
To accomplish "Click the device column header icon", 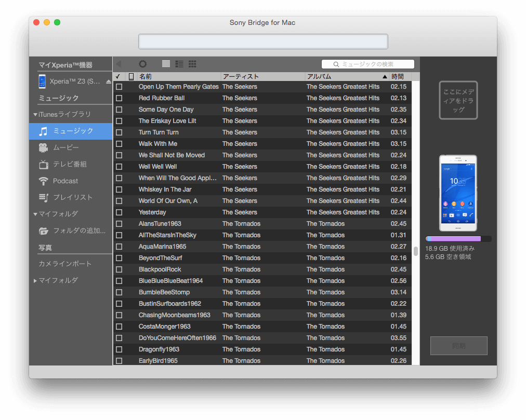I will 131,77.
